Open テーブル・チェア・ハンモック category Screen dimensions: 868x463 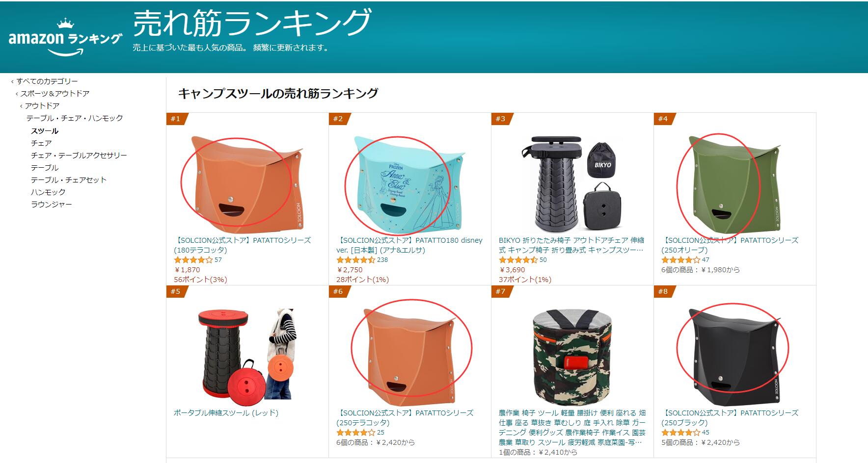[x=75, y=118]
